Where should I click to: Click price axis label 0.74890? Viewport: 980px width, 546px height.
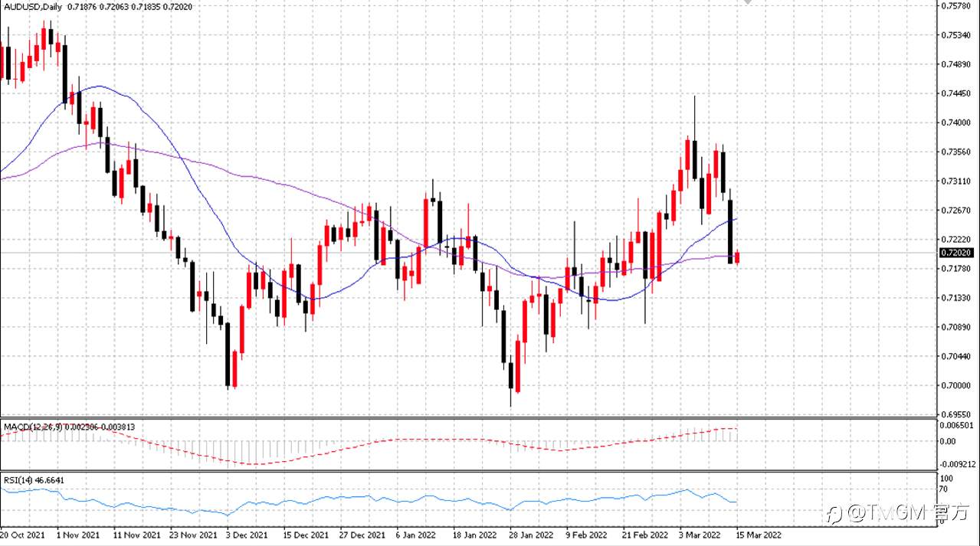pyautogui.click(x=955, y=64)
